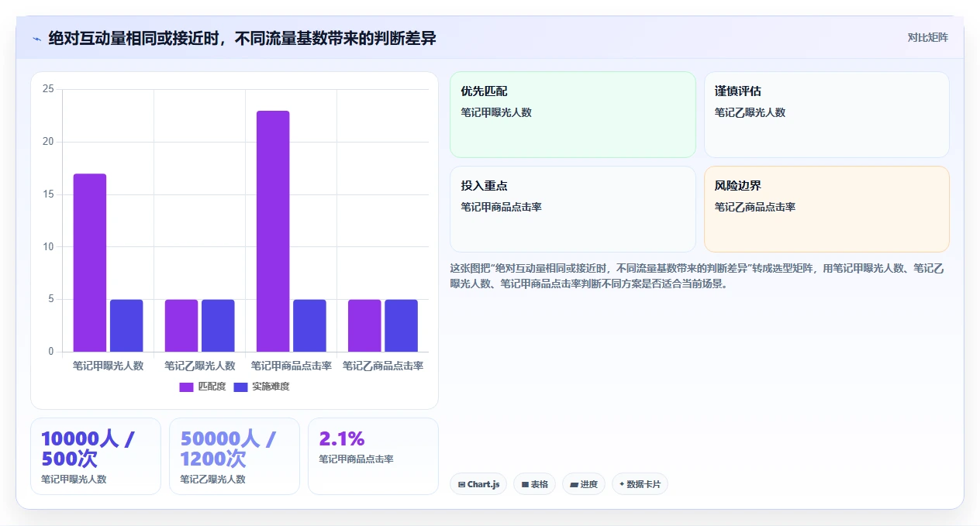This screenshot has width=980, height=526.
Task: Click the 表格 chip icon
Action: click(x=525, y=485)
